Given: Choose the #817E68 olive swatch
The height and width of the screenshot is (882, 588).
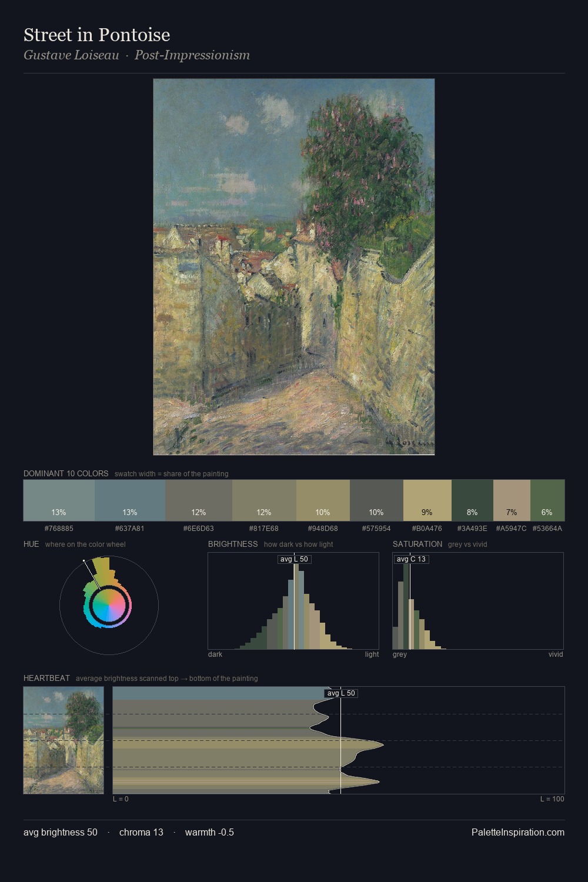Looking at the screenshot, I should pos(264,500).
